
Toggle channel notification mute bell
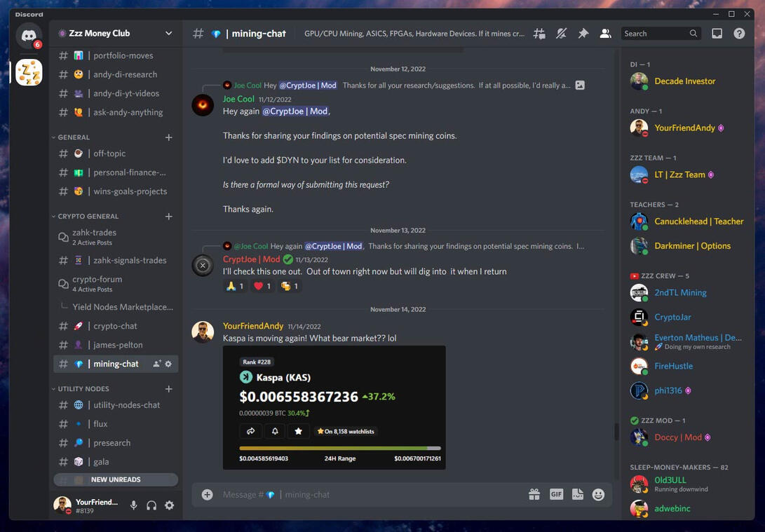pos(562,33)
